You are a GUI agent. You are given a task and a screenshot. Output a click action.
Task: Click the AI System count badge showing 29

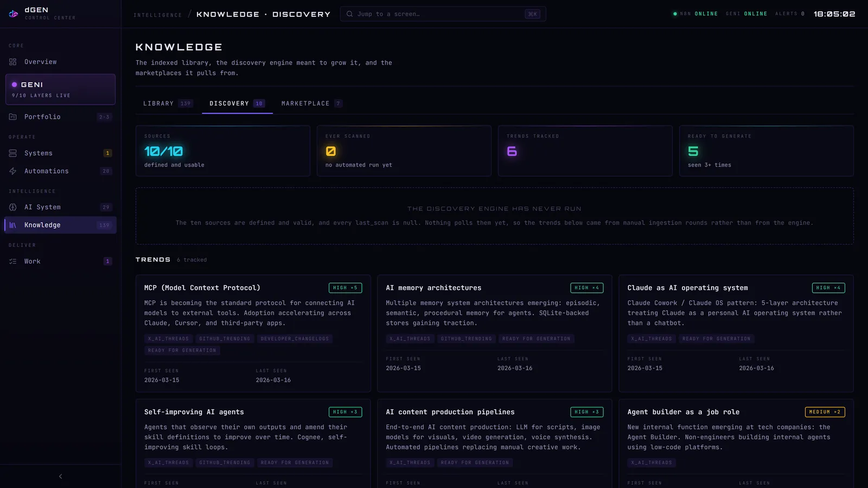106,207
